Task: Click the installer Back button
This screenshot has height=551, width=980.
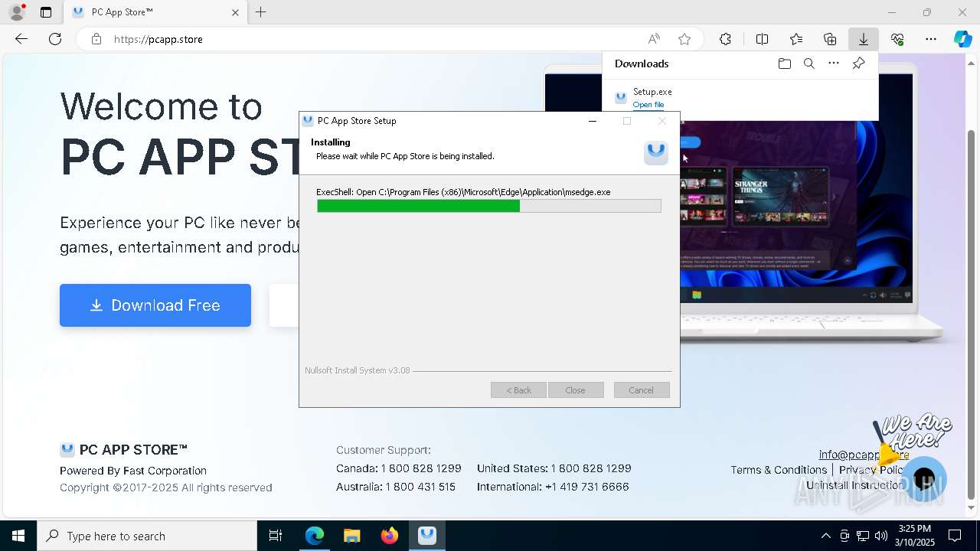Action: click(x=518, y=390)
